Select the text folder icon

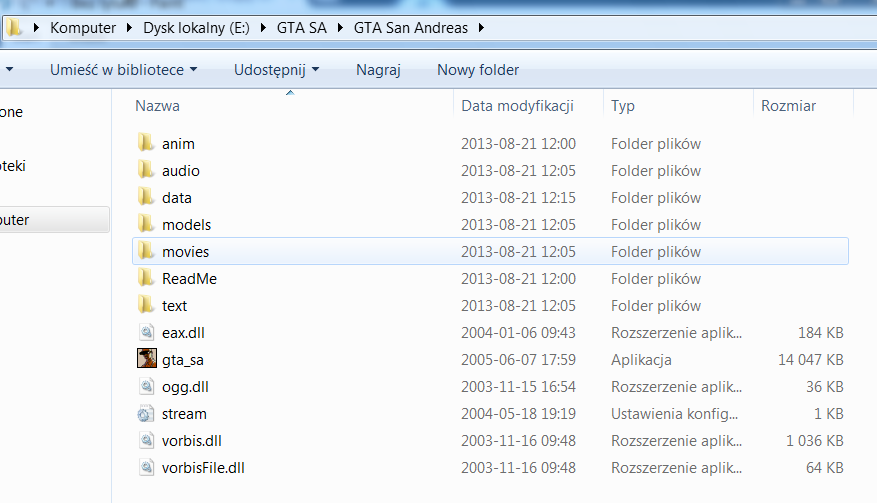[146, 305]
